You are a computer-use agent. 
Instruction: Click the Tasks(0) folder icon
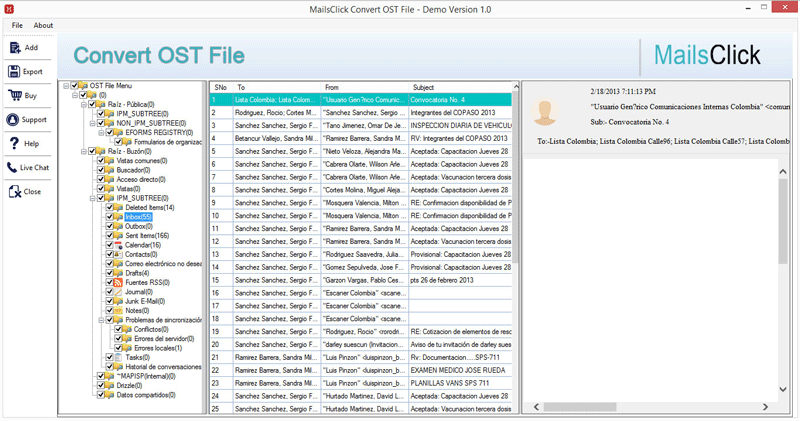[x=118, y=357]
